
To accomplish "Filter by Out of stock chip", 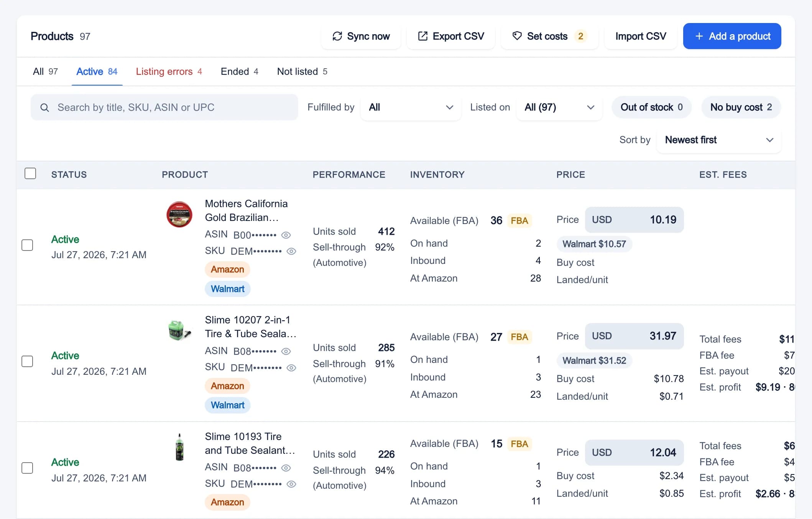I will (651, 107).
